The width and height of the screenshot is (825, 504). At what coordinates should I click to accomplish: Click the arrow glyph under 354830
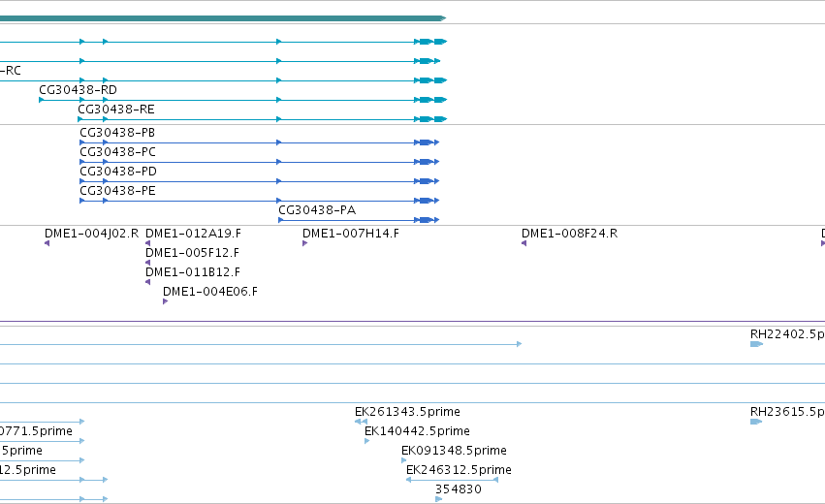pos(439,499)
